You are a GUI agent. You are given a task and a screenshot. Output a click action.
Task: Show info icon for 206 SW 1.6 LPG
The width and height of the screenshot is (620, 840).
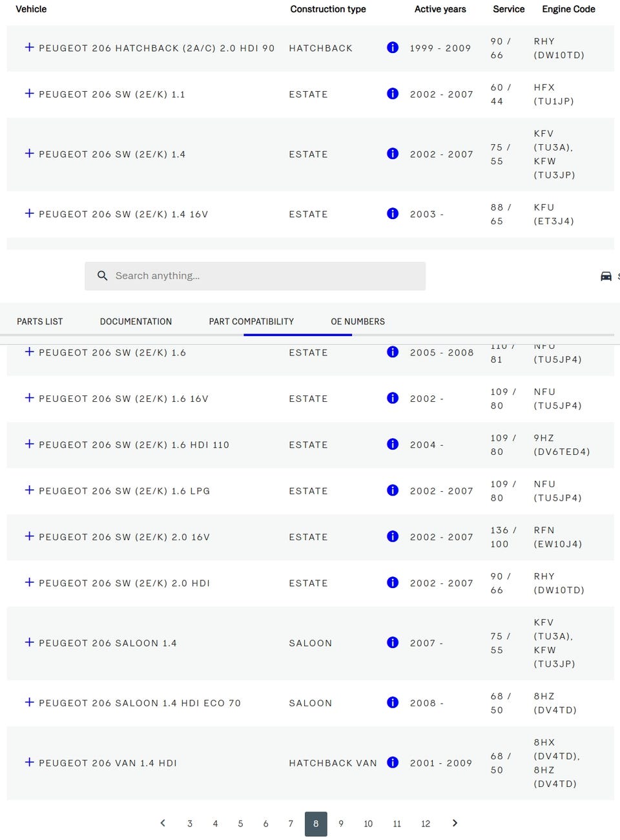pyautogui.click(x=393, y=490)
